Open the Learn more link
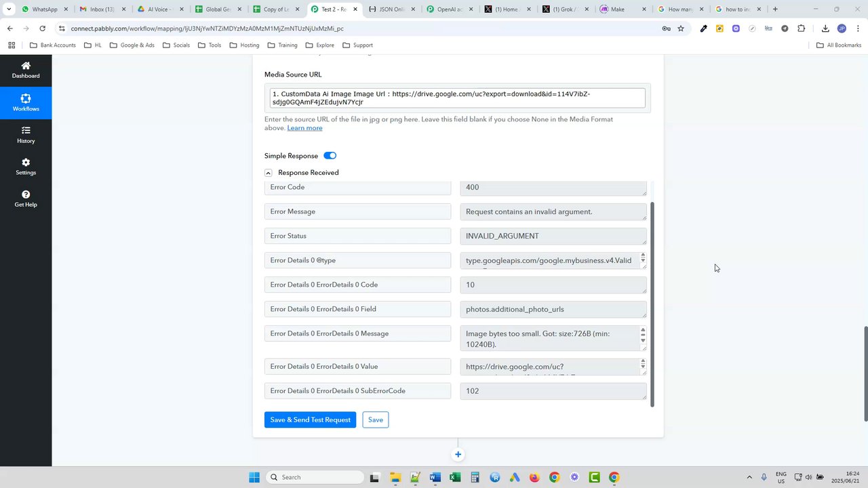This screenshot has width=868, height=488. point(304,128)
